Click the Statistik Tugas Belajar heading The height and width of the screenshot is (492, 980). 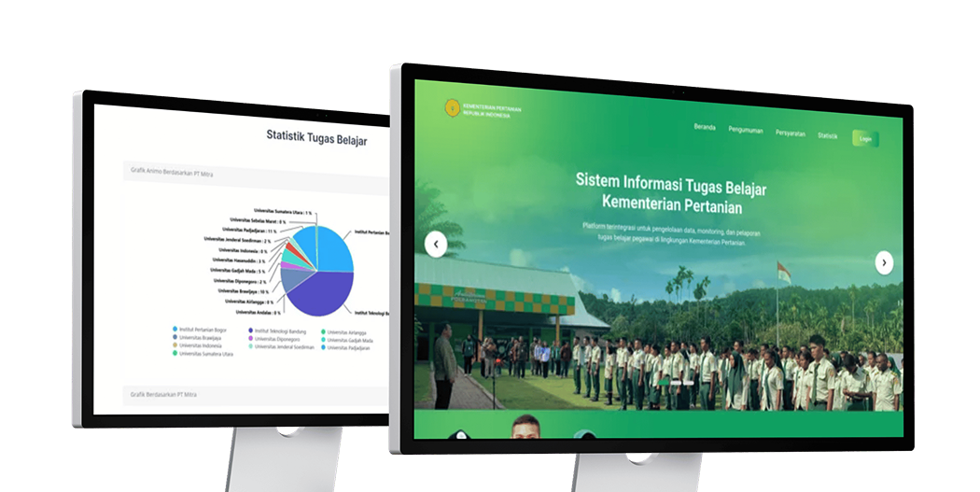(x=317, y=137)
